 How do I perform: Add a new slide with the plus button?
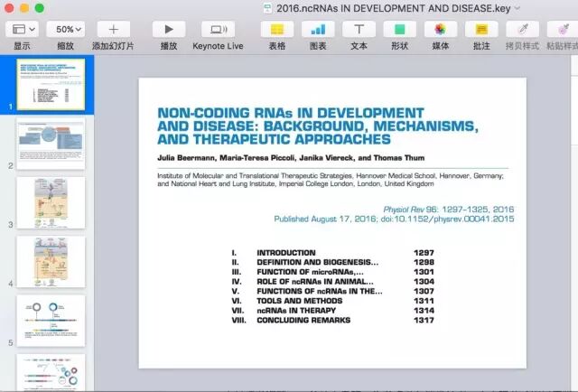point(114,29)
